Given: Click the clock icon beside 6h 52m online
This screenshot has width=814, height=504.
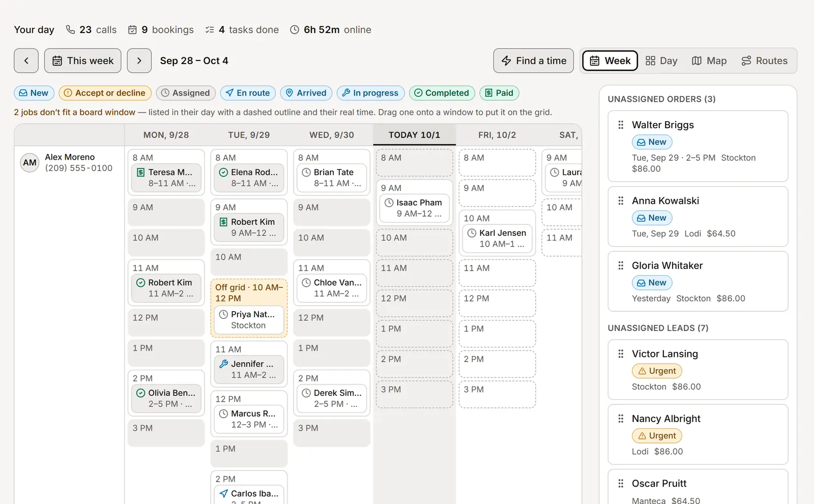Looking at the screenshot, I should (x=295, y=29).
